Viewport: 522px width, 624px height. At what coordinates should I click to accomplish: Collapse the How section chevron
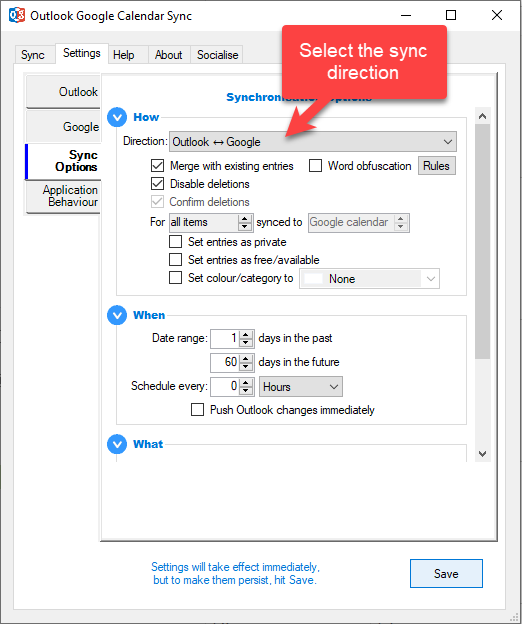click(117, 117)
